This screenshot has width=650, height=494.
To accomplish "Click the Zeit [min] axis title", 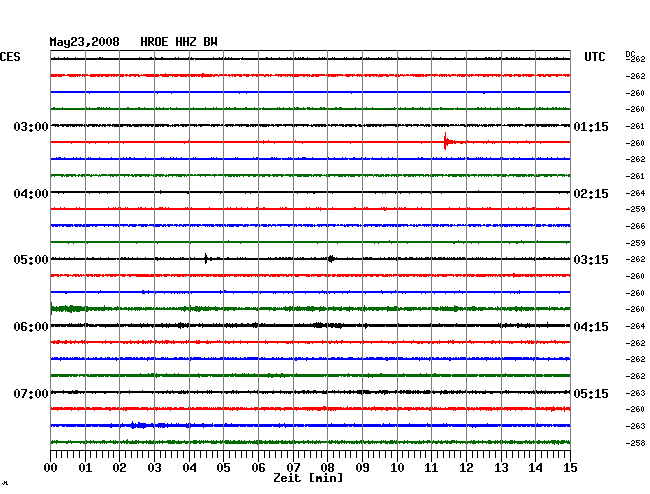I will (x=308, y=478).
